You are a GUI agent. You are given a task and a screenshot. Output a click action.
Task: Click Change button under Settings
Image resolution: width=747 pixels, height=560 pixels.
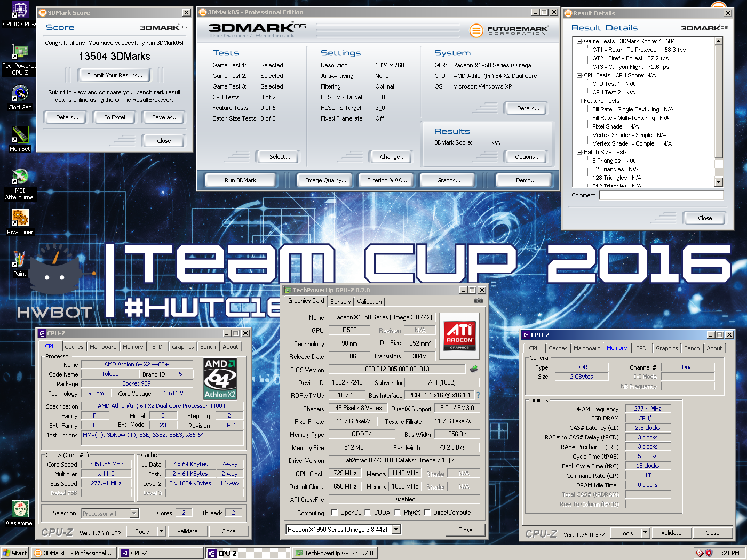tap(392, 157)
